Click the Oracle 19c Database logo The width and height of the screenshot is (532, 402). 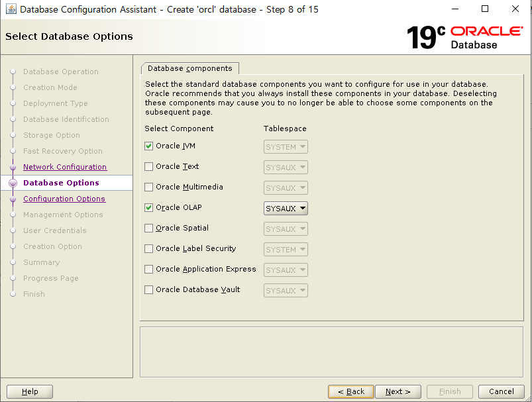click(x=464, y=37)
